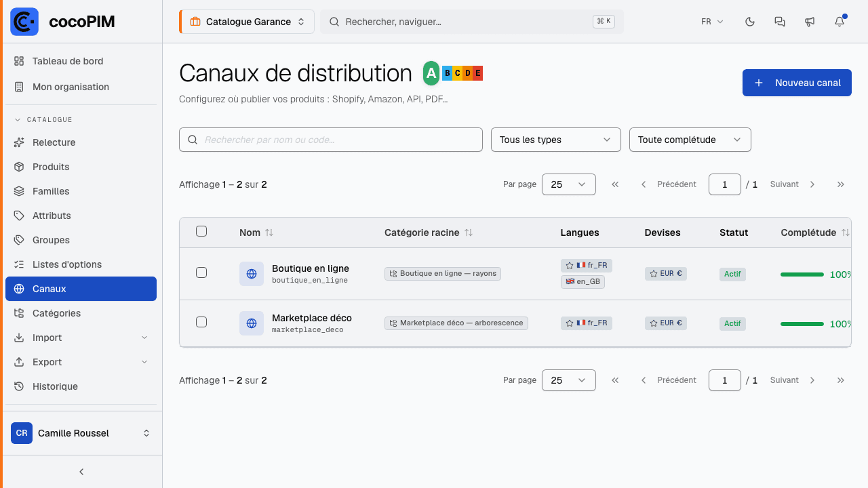This screenshot has height=488, width=868.
Task: Focus the Rechercher par nom ou code field
Action: pyautogui.click(x=331, y=140)
